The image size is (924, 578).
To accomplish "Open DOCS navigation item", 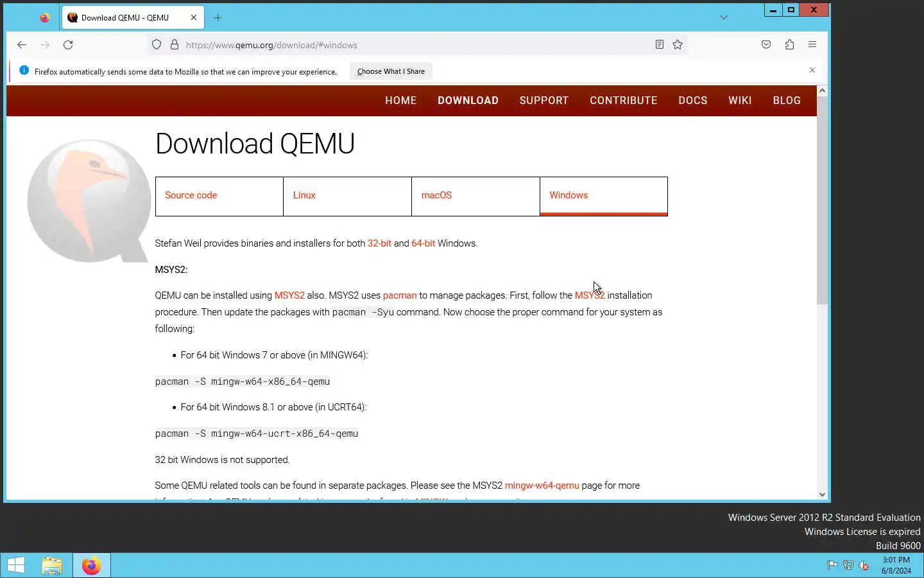I will tap(693, 101).
